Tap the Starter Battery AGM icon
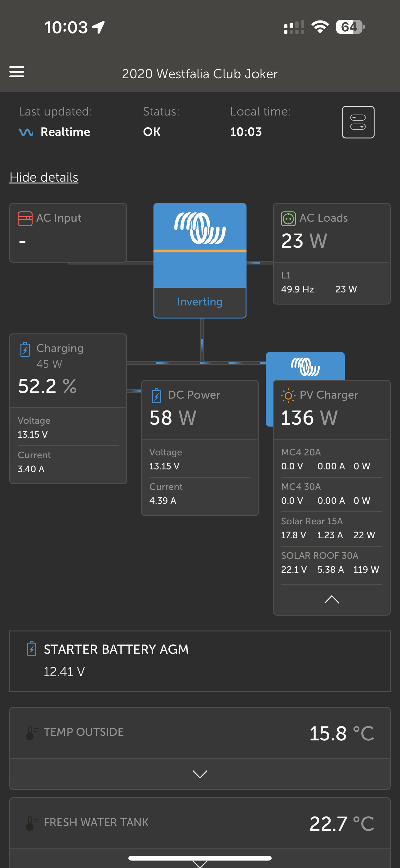This screenshot has width=400, height=868. click(31, 648)
